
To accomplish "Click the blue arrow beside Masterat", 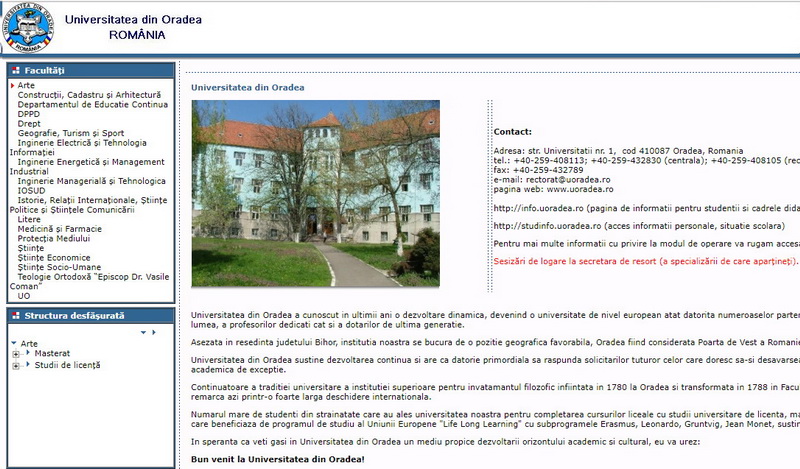I will click(28, 353).
